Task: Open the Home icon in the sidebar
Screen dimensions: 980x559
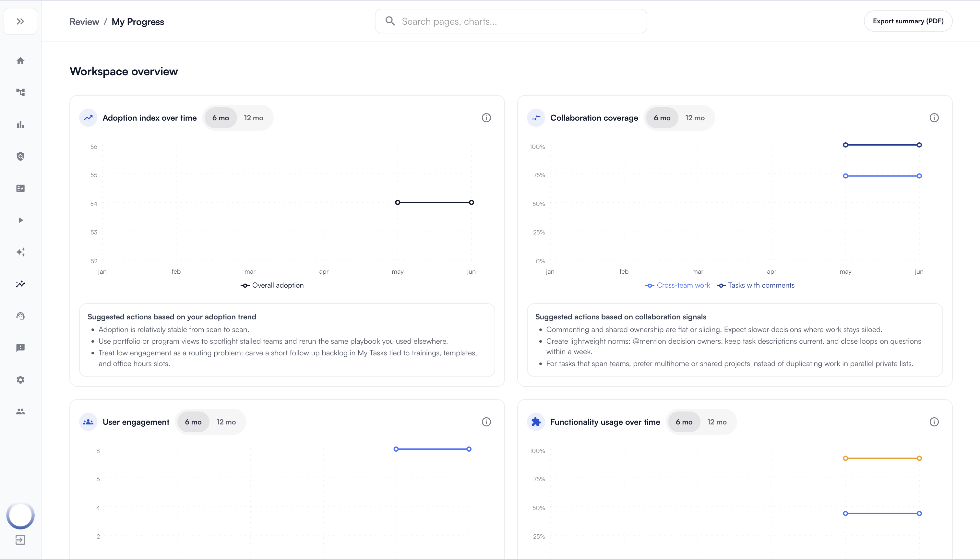Action: [x=20, y=61]
